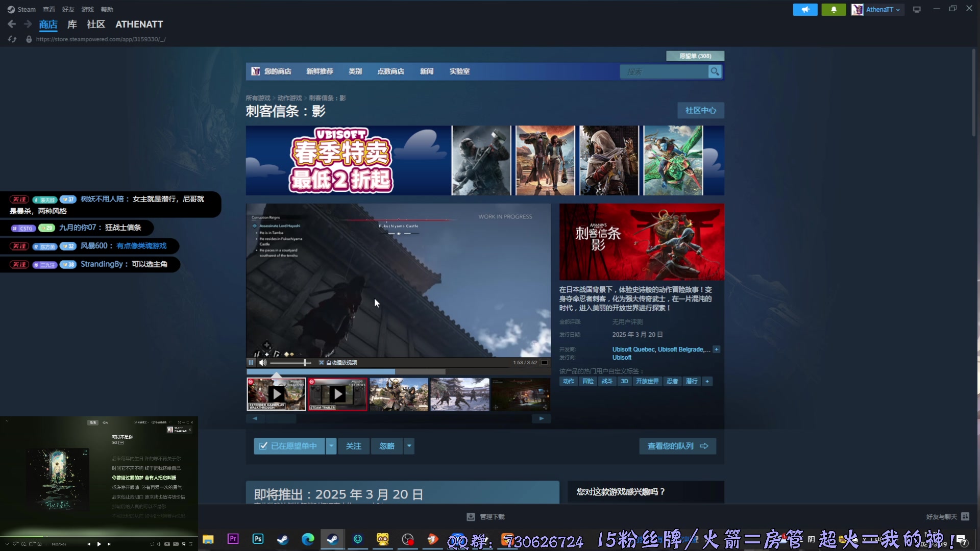This screenshot has width=980, height=551.
Task: Open the green notifications bell
Action: [x=834, y=9]
